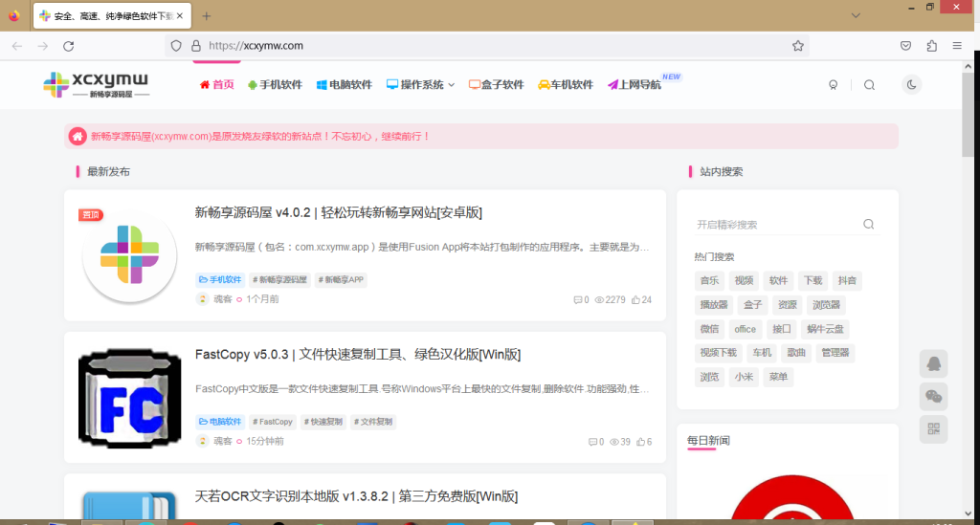Select hot search tag 盒子
The width and height of the screenshot is (980, 525).
pos(752,305)
